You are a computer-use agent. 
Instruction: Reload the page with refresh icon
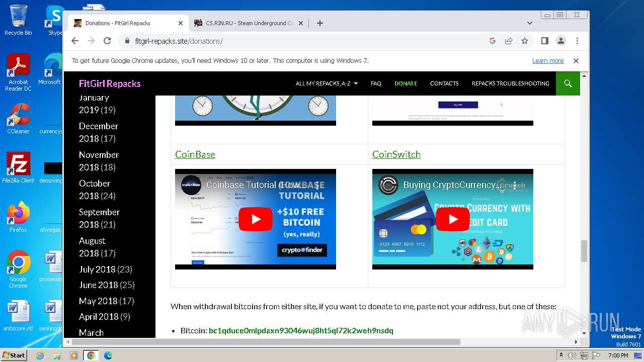pyautogui.click(x=107, y=41)
